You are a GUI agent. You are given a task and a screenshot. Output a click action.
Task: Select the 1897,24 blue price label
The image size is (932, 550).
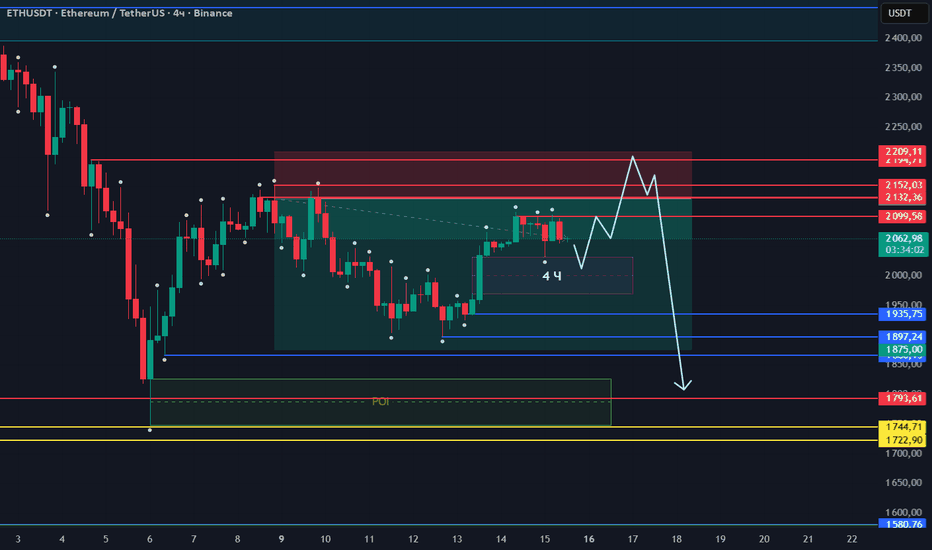point(903,337)
